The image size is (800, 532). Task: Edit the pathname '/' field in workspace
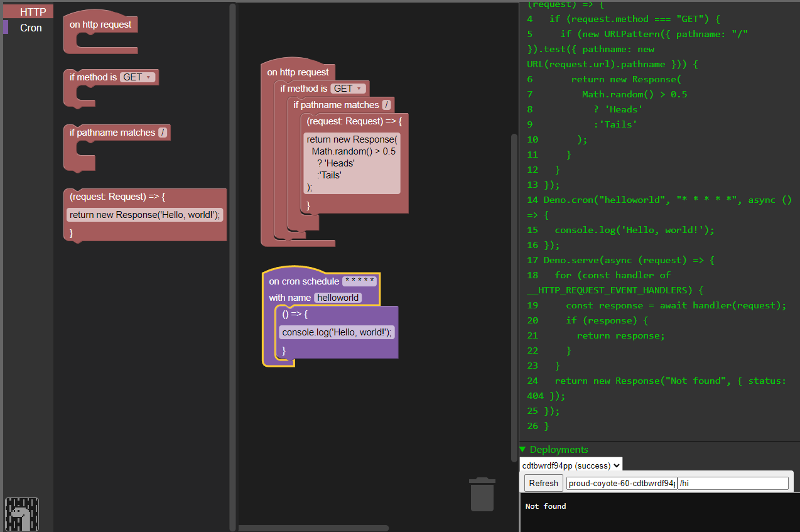coord(387,105)
